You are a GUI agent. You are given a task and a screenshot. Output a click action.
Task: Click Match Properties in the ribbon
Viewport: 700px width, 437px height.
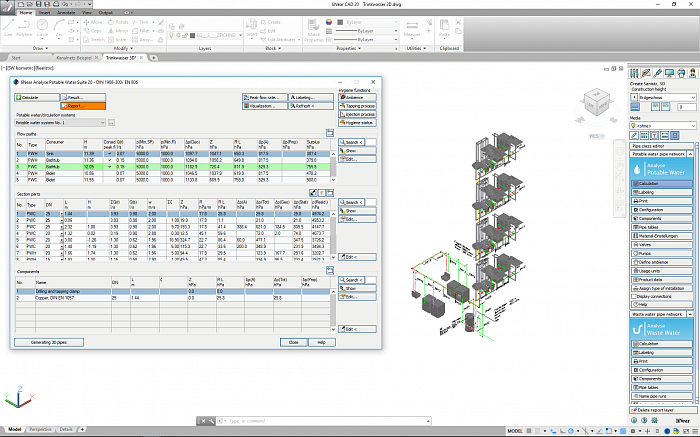coord(314,30)
